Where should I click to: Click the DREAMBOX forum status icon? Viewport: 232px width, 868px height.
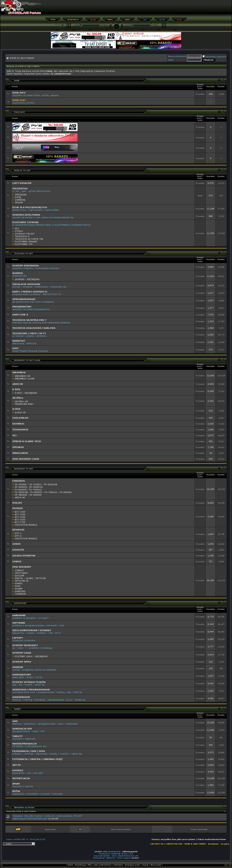[x=8, y=375]
